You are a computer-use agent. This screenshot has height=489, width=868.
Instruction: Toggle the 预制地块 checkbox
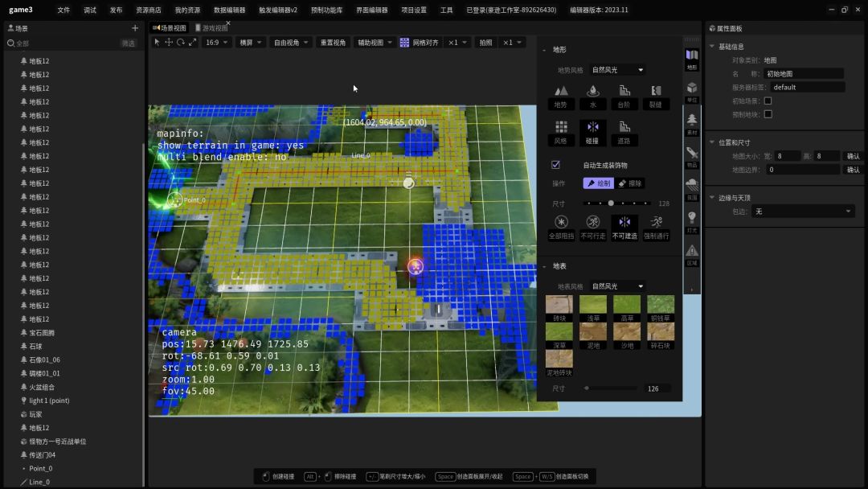click(768, 114)
